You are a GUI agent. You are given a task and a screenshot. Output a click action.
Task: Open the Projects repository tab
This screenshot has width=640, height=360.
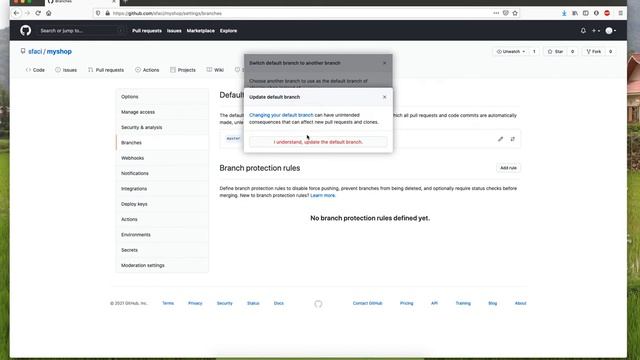point(183,70)
